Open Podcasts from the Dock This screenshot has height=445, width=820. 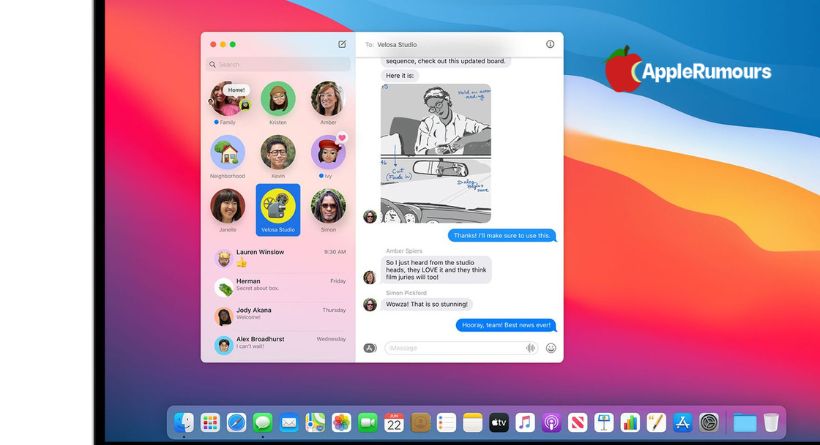tap(551, 423)
